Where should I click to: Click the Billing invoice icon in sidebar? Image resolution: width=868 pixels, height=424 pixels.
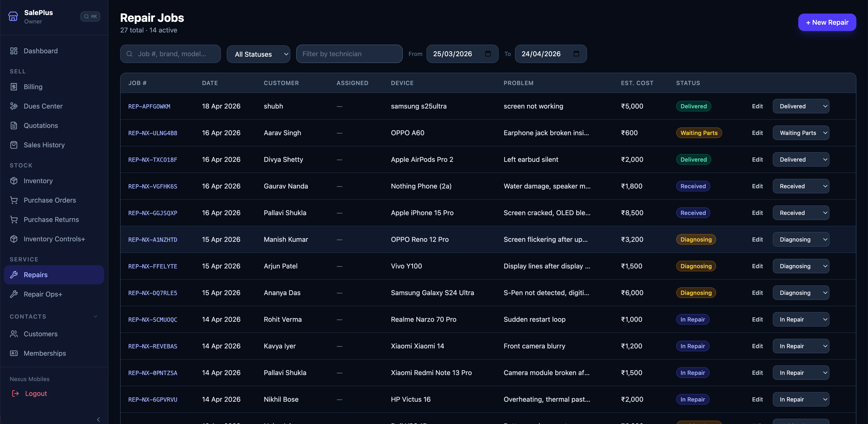click(x=14, y=87)
